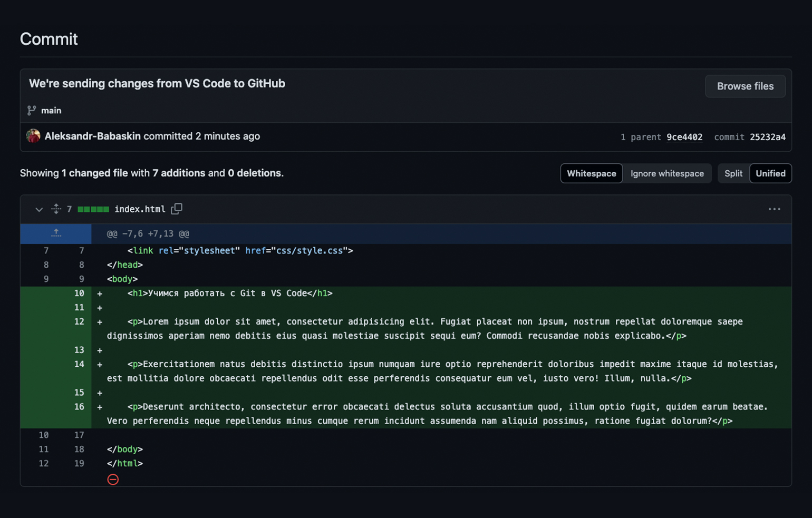Switch diff view to Split
The height and width of the screenshot is (518, 812).
click(x=733, y=173)
